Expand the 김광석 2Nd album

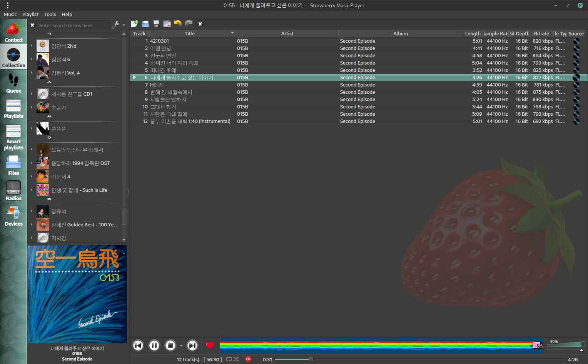[x=32, y=46]
